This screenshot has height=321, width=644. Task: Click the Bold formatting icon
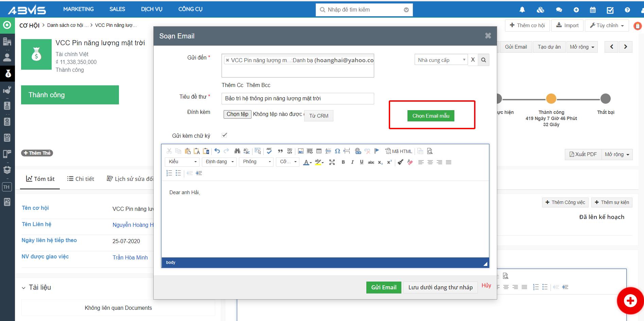click(343, 162)
